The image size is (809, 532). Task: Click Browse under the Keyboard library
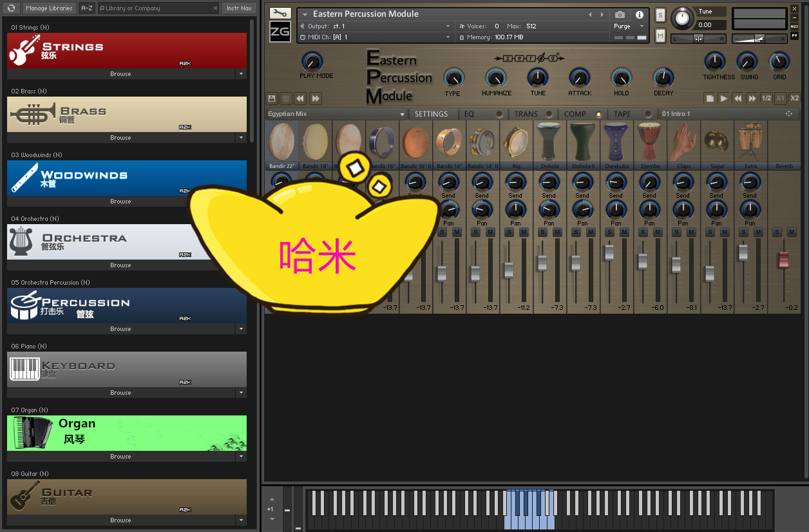pos(120,393)
